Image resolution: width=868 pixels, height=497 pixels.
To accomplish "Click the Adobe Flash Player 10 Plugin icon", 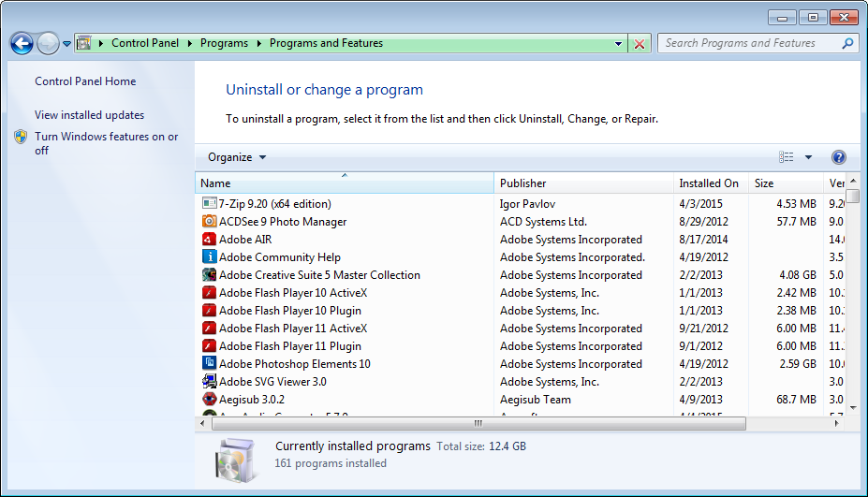I will pos(209,310).
